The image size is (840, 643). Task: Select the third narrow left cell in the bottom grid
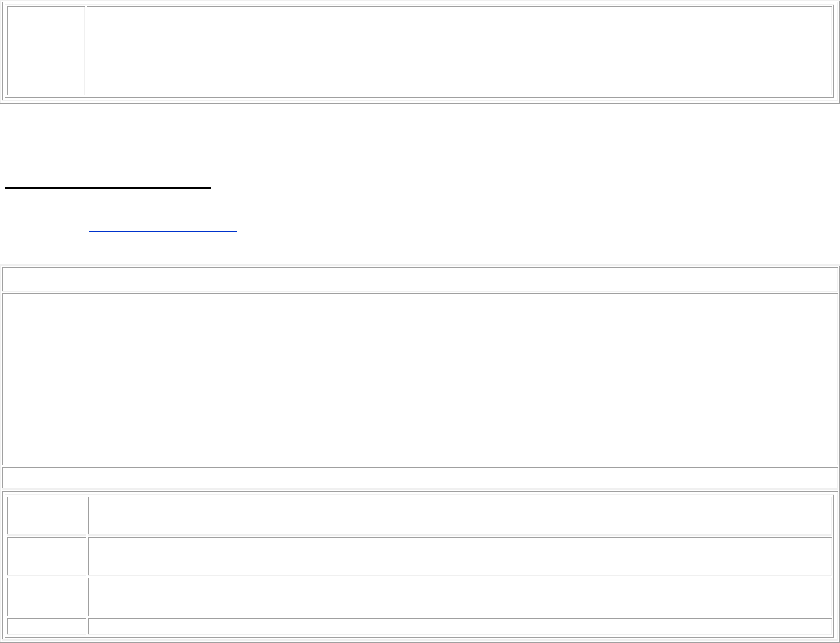[46, 597]
